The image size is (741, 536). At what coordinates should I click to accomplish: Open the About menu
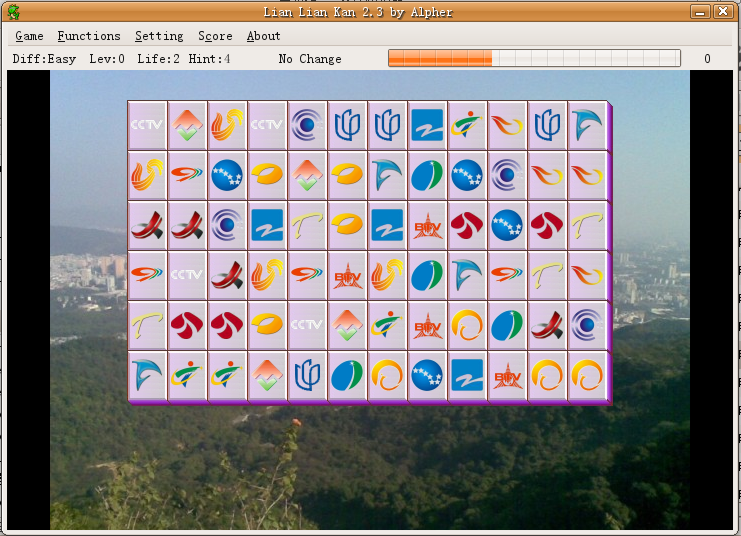coord(263,36)
